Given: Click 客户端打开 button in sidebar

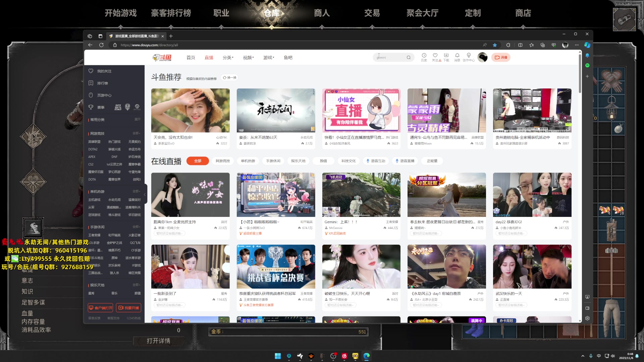Looking at the screenshot, I should click(101, 308).
